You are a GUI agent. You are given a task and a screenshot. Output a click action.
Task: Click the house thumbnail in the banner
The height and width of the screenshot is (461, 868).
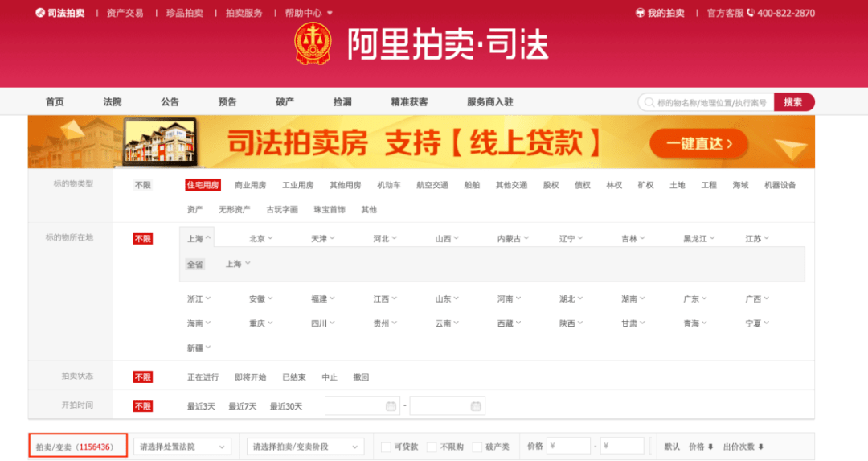tap(160, 142)
